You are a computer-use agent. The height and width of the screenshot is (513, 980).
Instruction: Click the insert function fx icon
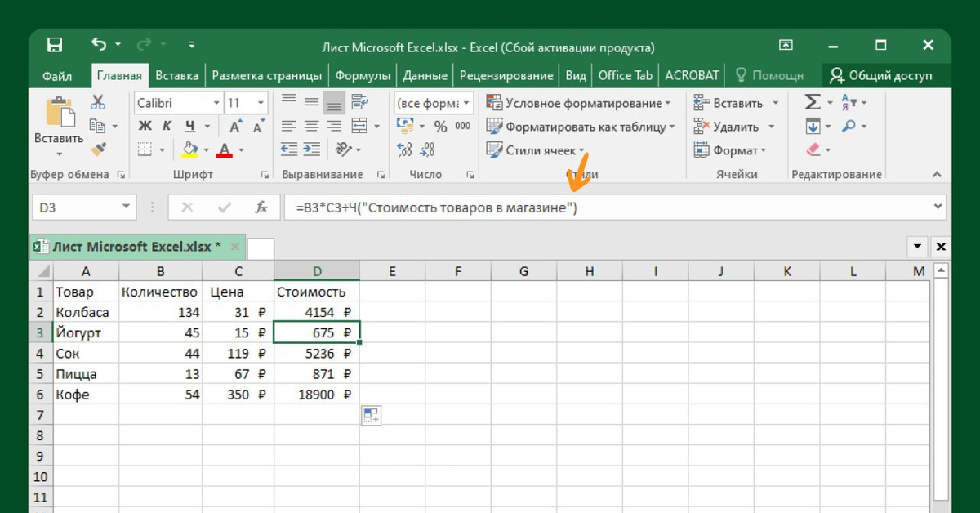point(261,207)
